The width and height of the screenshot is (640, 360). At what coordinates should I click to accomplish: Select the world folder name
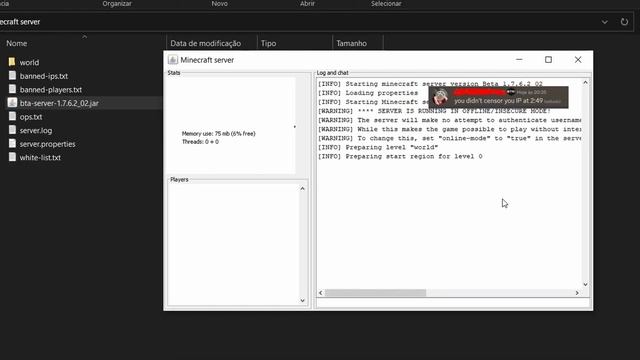tap(29, 62)
